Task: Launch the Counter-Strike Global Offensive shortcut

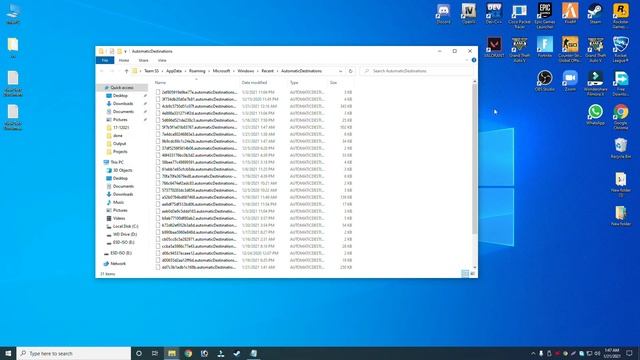Action: click(570, 49)
